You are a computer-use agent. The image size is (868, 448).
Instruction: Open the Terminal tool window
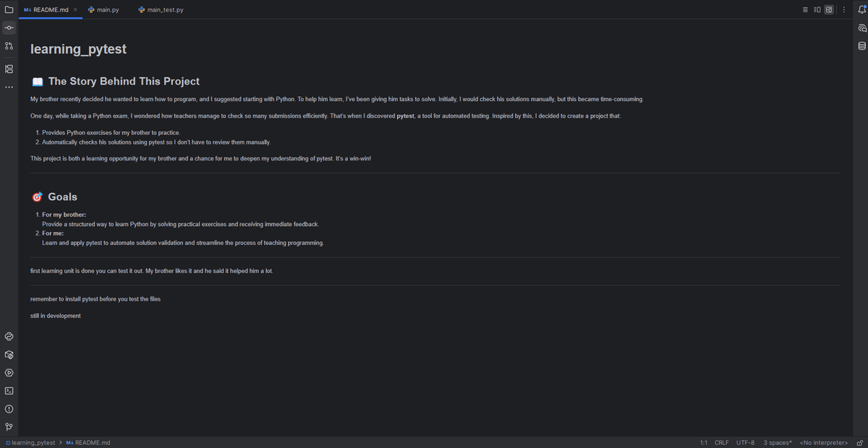pyautogui.click(x=9, y=391)
